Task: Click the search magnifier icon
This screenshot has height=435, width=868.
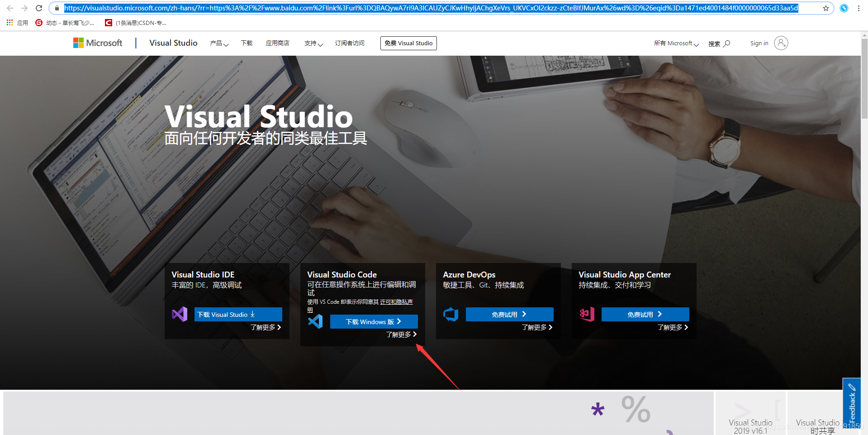Action: tap(726, 43)
